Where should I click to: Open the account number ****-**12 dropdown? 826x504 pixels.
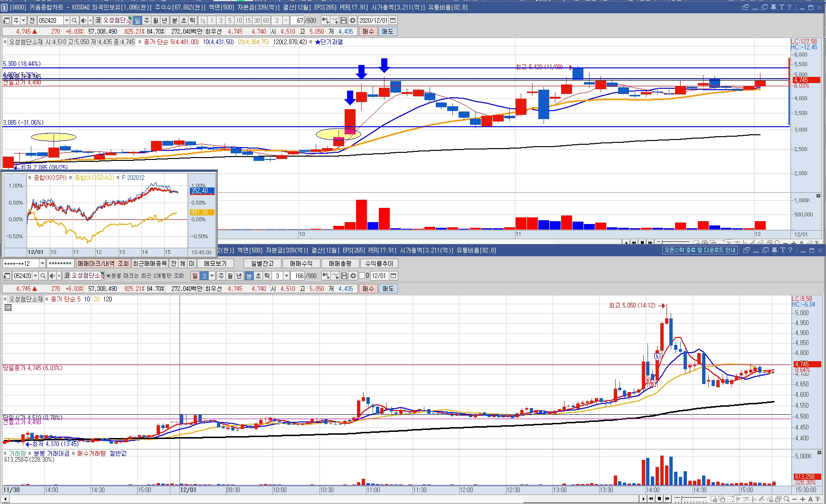click(x=42, y=263)
